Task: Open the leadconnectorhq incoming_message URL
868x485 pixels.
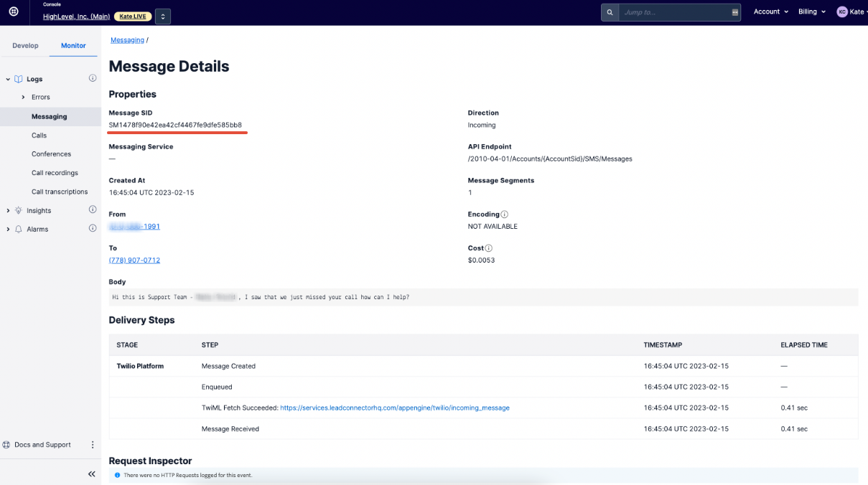Action: pyautogui.click(x=395, y=408)
